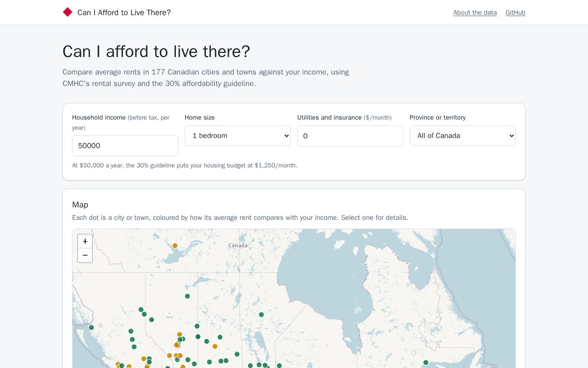Click the 'Map' section heading
Viewport: 588px width, 368px height.
[80, 205]
